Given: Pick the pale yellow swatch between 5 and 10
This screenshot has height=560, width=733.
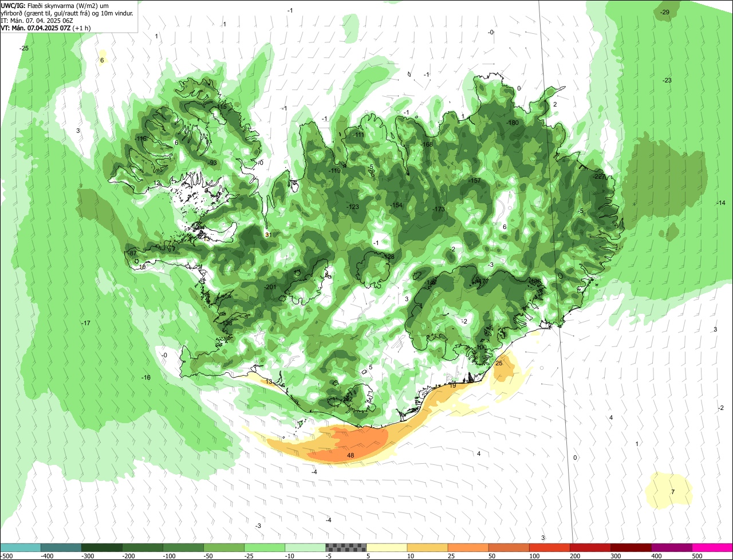Looking at the screenshot, I should tap(387, 547).
